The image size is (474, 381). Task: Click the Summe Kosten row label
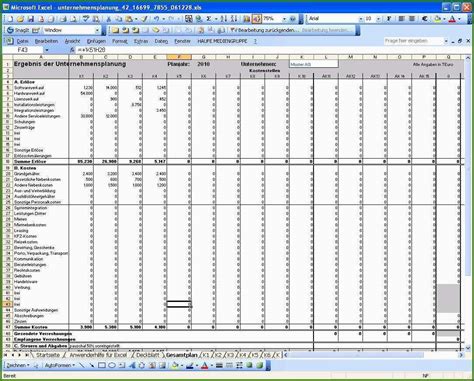coord(30,327)
